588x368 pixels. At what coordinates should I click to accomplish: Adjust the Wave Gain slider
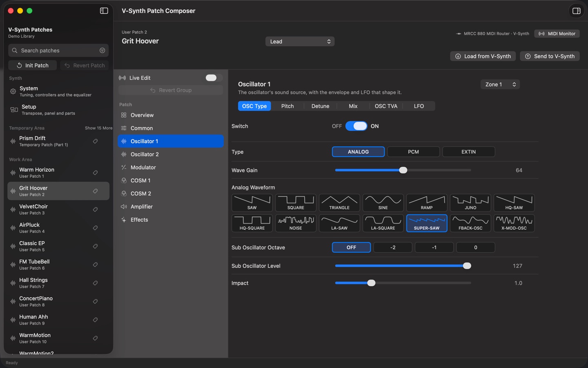pyautogui.click(x=403, y=170)
